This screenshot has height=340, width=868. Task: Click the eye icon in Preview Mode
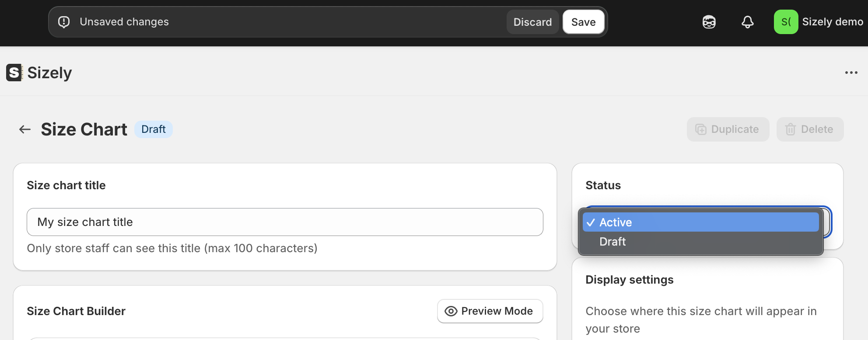click(451, 311)
